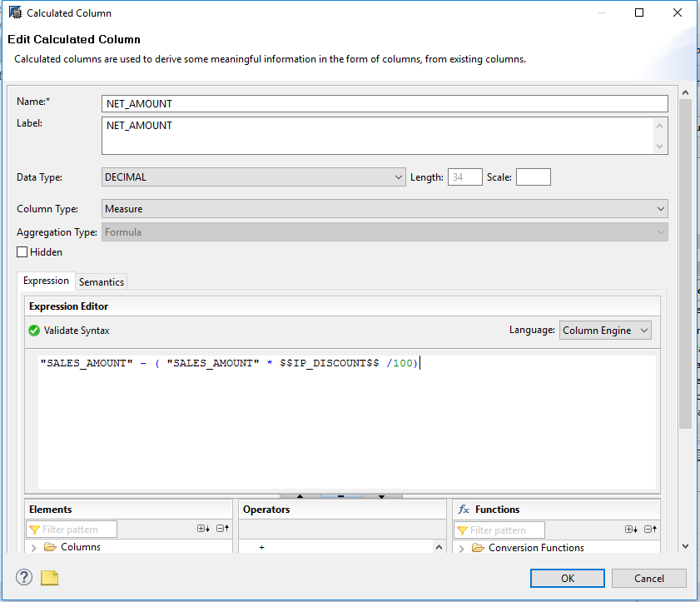Click the expand-all icon in Elements panel
Screen dimensions: 700x602
201,529
